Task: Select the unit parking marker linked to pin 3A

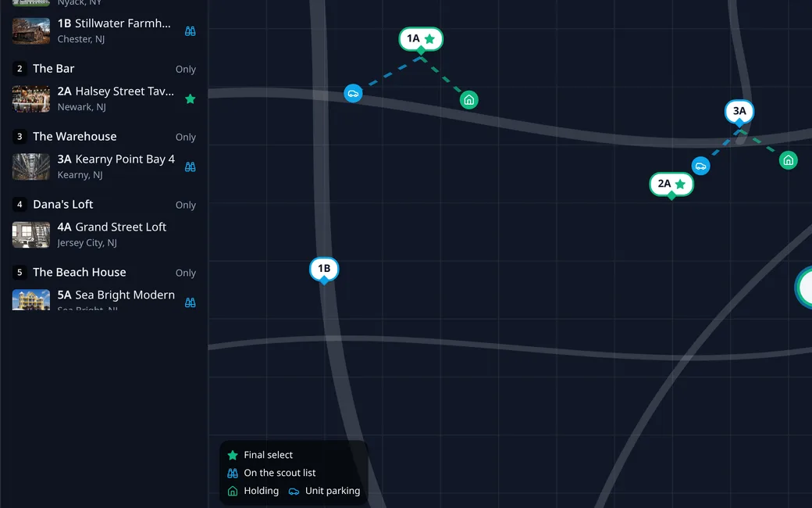Action: (x=700, y=166)
